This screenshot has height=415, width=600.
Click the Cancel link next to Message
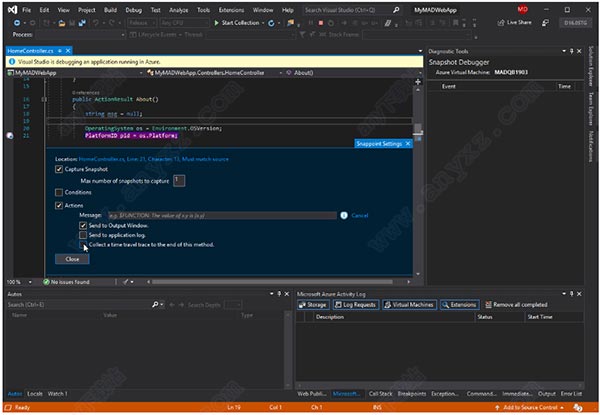(359, 215)
